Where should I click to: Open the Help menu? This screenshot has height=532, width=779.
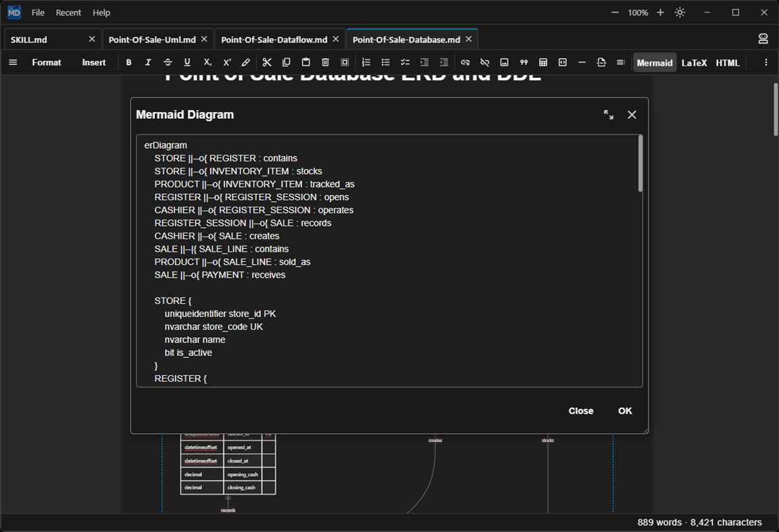(x=101, y=12)
